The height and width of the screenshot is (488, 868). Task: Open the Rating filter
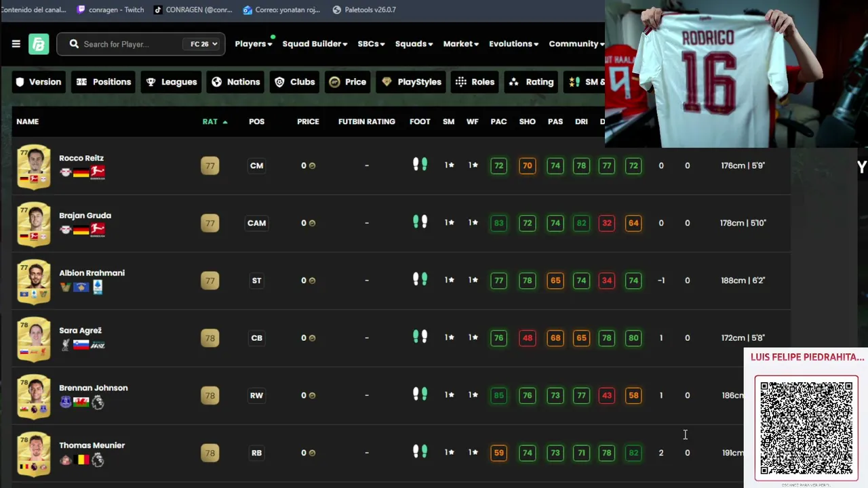(x=531, y=82)
